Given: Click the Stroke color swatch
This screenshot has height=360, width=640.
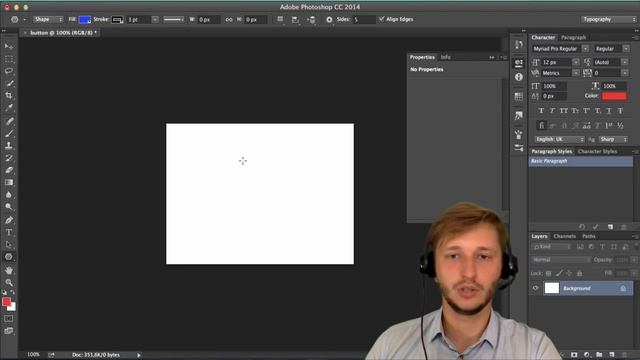Looking at the screenshot, I should pos(117,20).
